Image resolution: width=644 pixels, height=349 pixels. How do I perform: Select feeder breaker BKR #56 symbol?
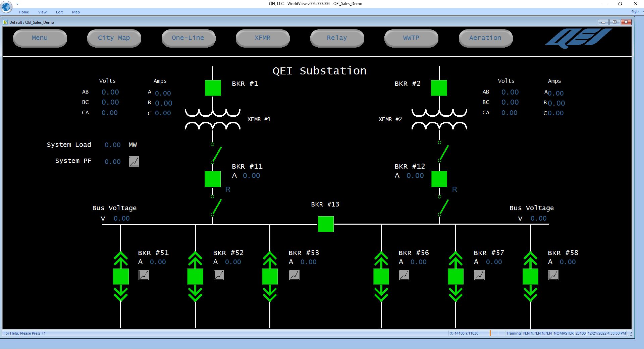(x=381, y=277)
